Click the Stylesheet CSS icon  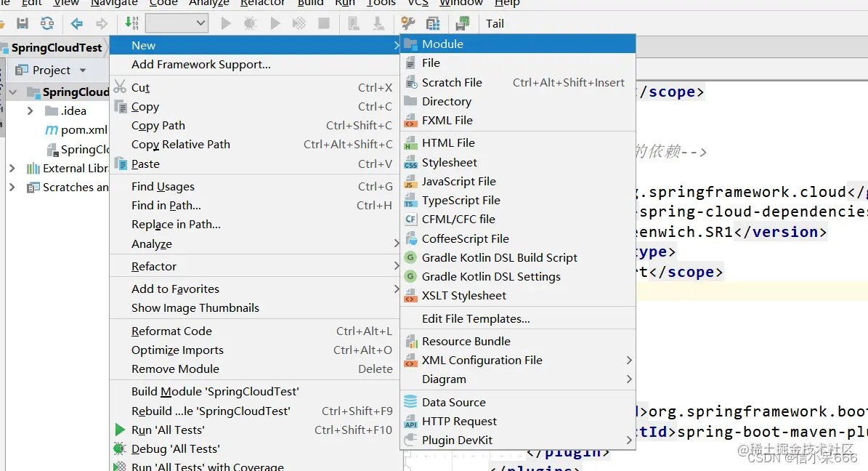[x=410, y=162]
